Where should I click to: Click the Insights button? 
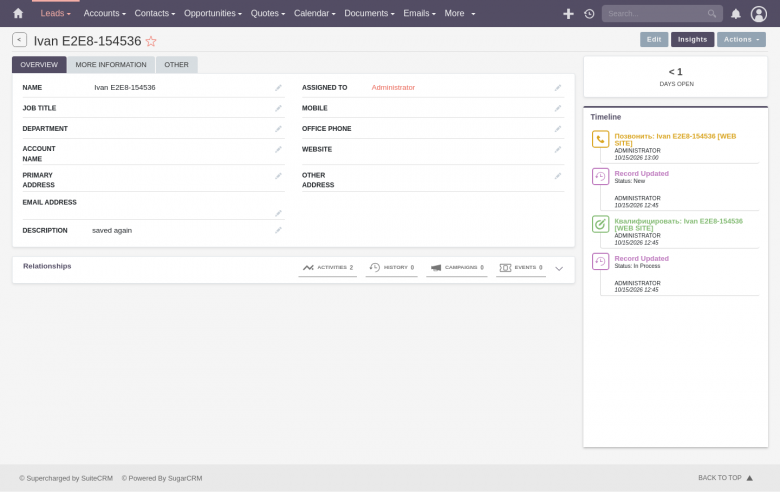(x=692, y=40)
